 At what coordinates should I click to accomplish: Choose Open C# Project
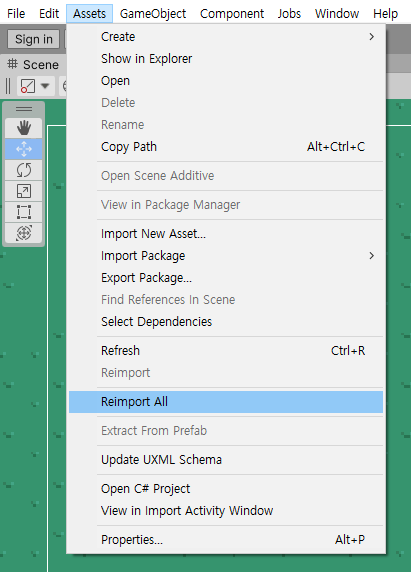(226, 489)
